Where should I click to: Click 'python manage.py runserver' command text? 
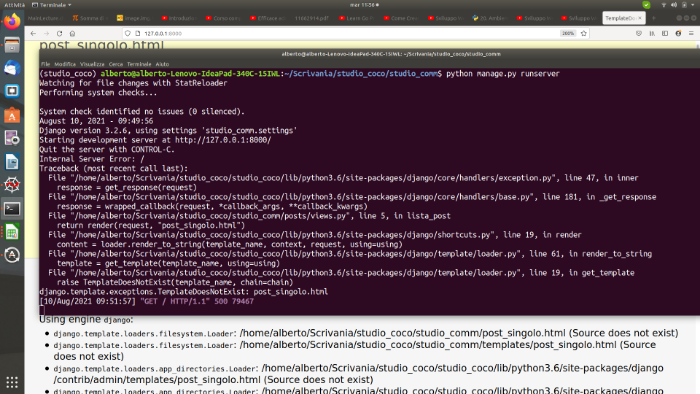point(503,74)
